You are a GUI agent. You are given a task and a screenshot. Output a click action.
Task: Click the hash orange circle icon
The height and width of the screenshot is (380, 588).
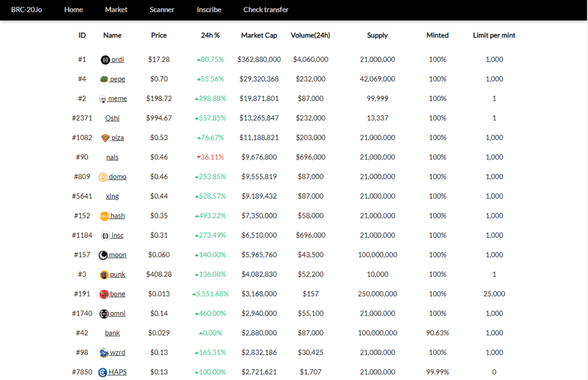(x=105, y=216)
